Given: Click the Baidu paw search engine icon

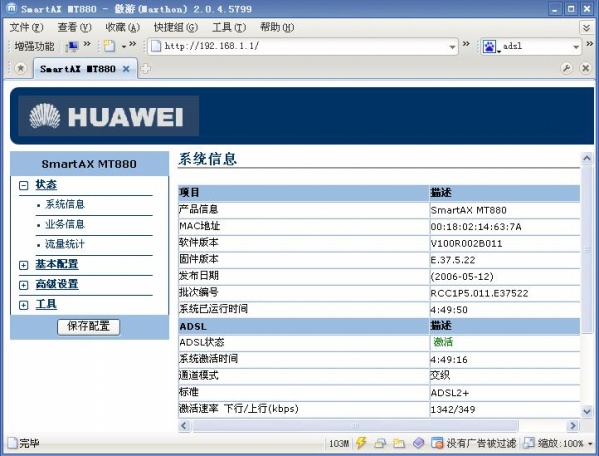Looking at the screenshot, I should coord(489,47).
